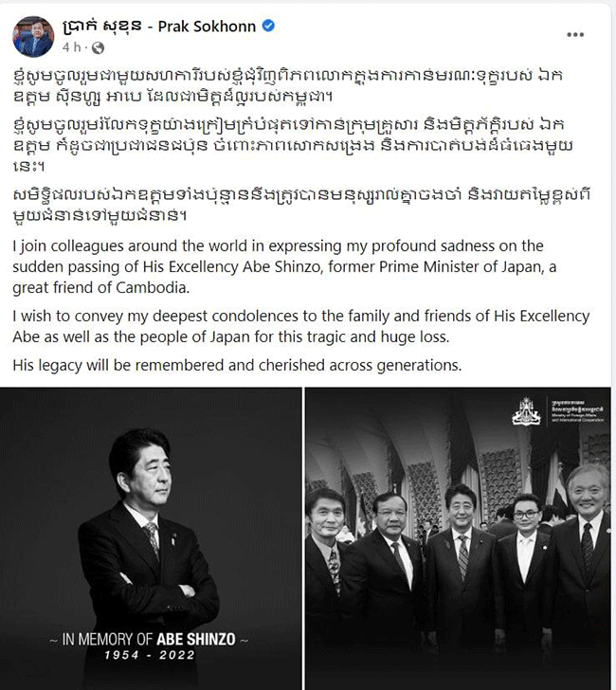Click the 1954 - 2022 dates text
This screenshot has width=616, height=690.
click(x=150, y=655)
